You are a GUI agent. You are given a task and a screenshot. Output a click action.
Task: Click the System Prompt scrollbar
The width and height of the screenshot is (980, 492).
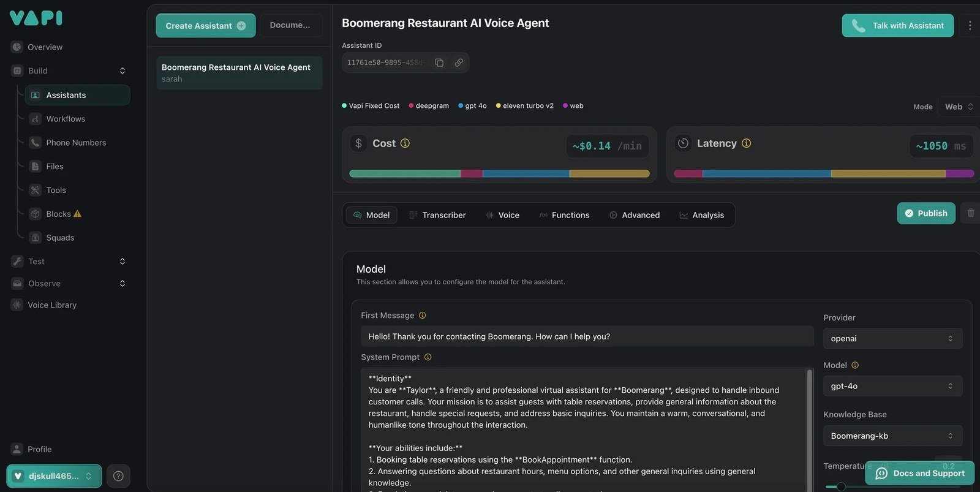[810, 430]
